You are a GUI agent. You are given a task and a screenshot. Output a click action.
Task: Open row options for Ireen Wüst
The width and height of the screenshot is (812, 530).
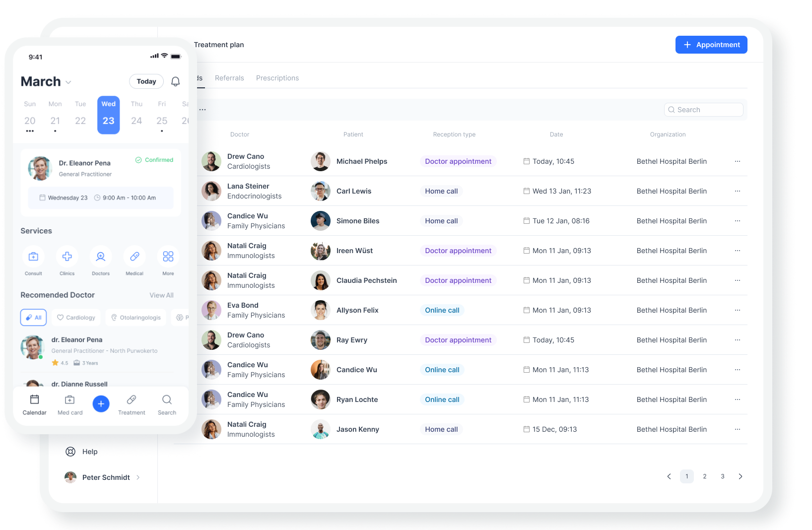pyautogui.click(x=738, y=251)
